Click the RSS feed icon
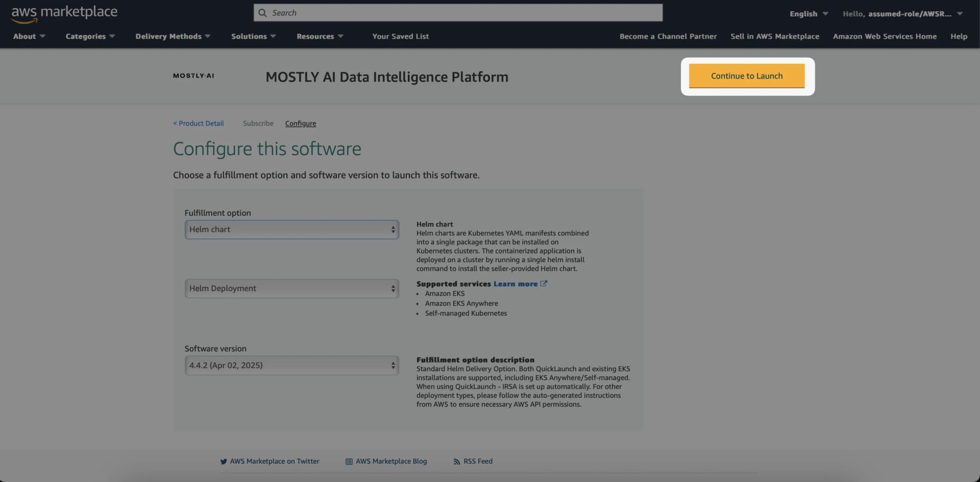 pyautogui.click(x=457, y=462)
